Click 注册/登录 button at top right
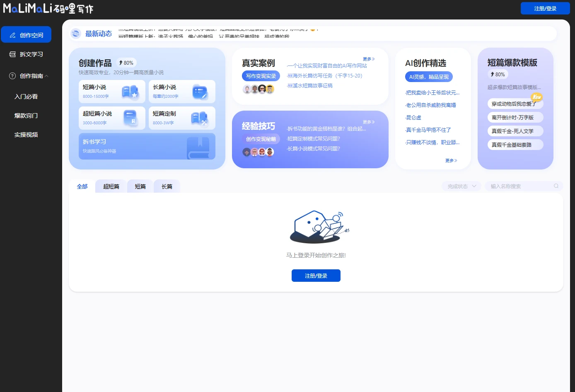The height and width of the screenshot is (392, 575). click(x=545, y=8)
